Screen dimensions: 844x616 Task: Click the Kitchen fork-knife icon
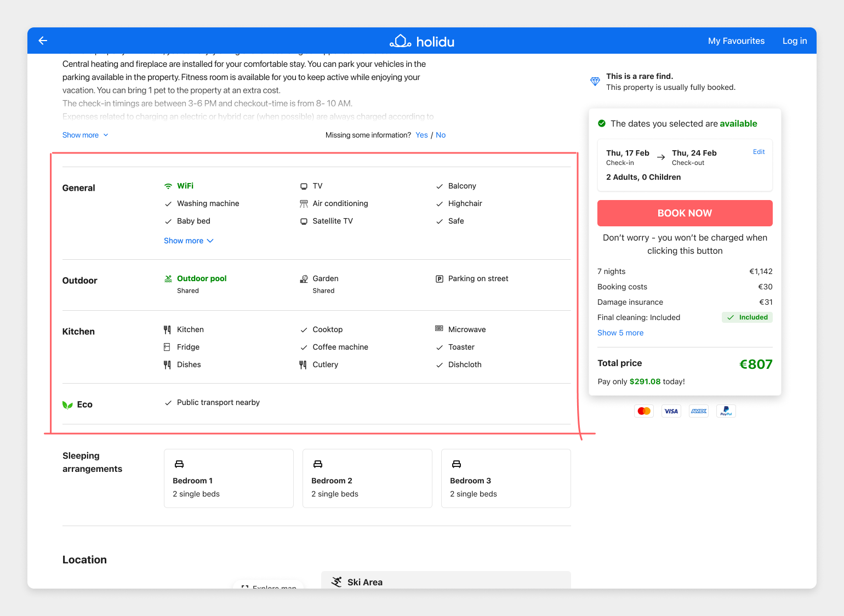[x=167, y=330]
